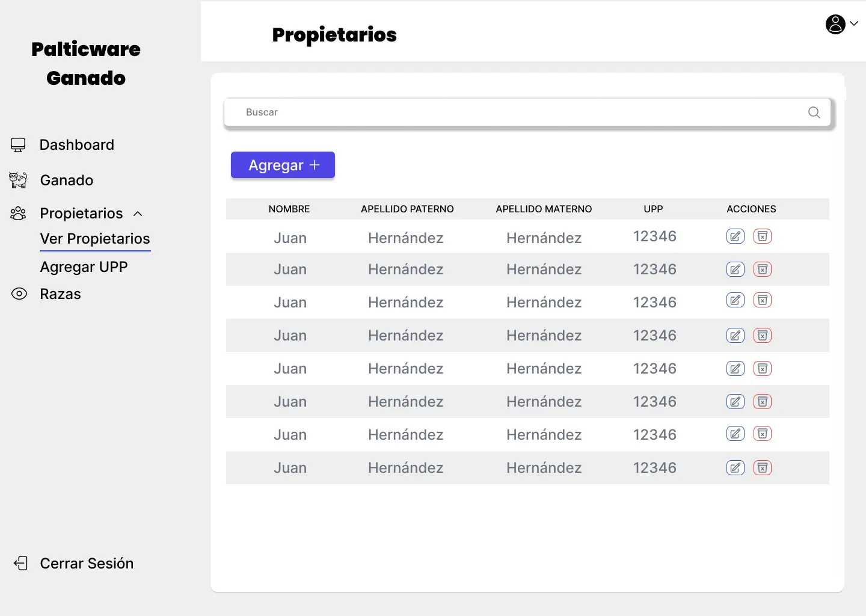Image resolution: width=866 pixels, height=616 pixels.
Task: Select Ver Propietarios submenu item
Action: [x=95, y=239]
